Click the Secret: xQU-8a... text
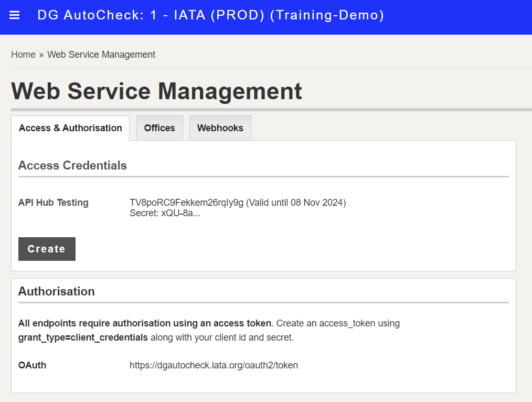 coord(165,213)
